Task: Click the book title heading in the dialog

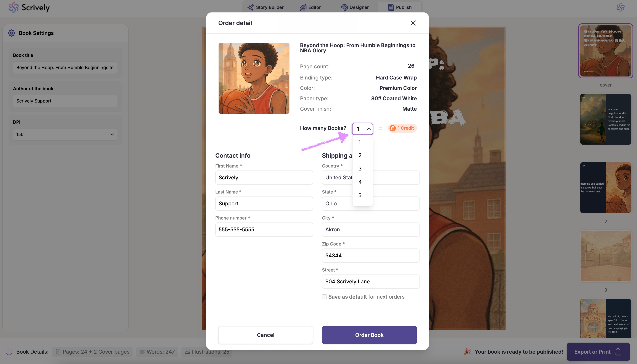Action: coord(358,48)
